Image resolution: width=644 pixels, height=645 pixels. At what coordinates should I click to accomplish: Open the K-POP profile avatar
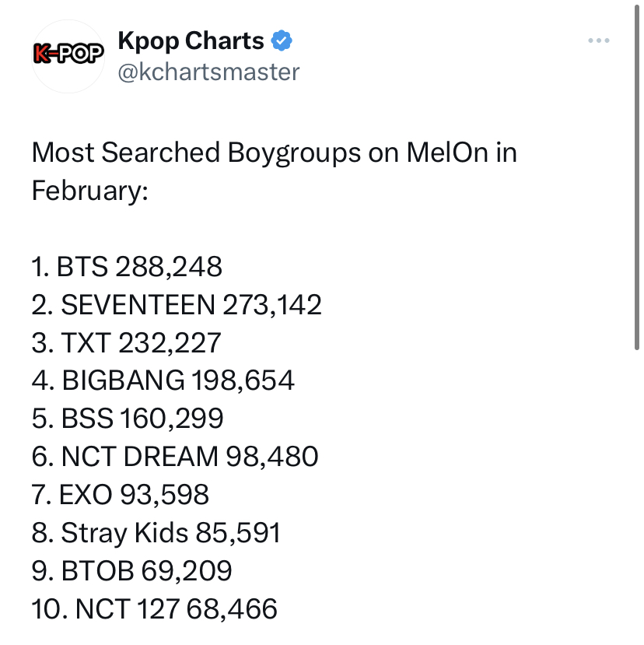click(68, 56)
